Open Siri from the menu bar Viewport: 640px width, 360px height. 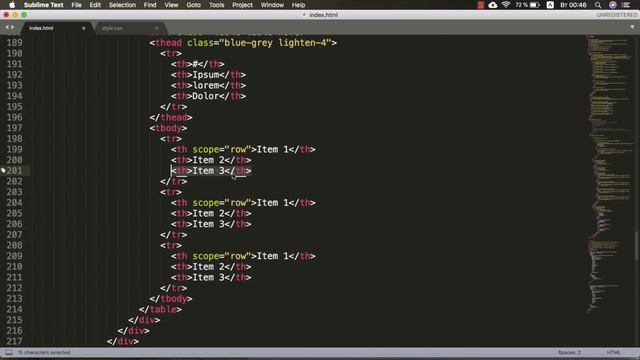click(x=613, y=5)
